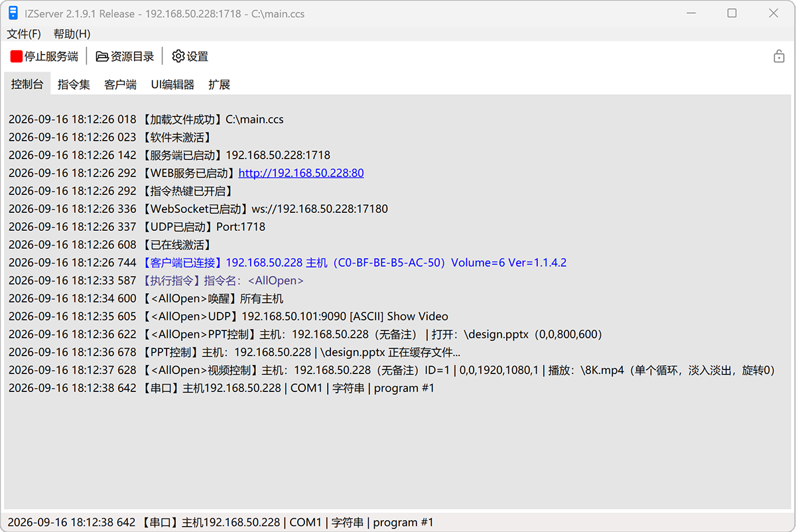Screen dimensions: 796x532
Task: Click the 停止服务端 button label
Action: point(51,56)
